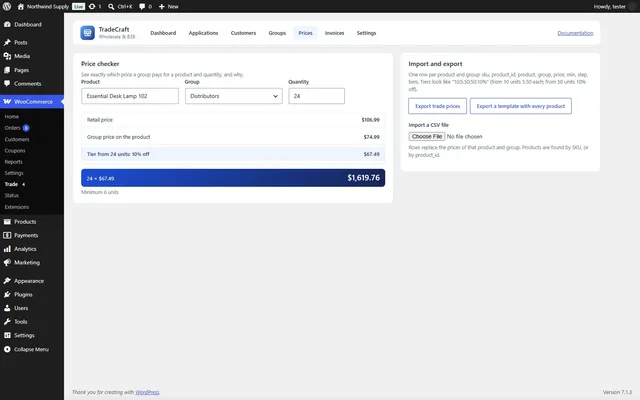Image resolution: width=640 pixels, height=400 pixels.
Task: Switch to TradeCraft Settings tab
Action: point(366,33)
